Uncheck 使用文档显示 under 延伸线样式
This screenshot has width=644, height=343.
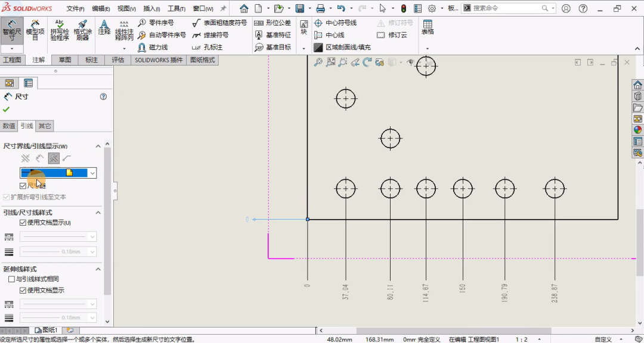23,291
